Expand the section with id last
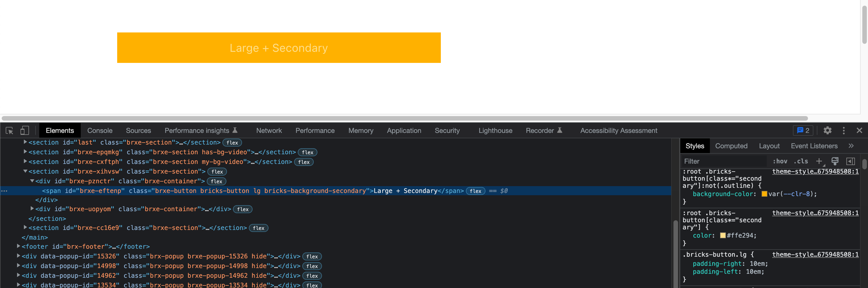 [25, 142]
